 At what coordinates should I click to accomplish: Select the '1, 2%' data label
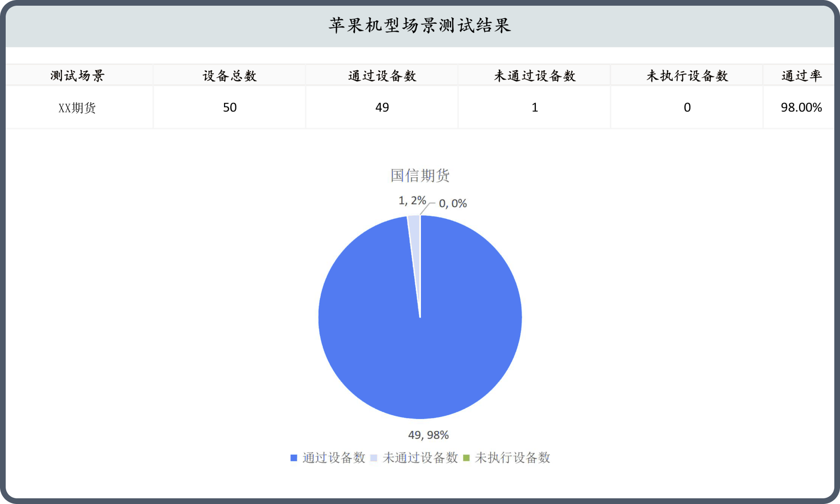pyautogui.click(x=412, y=201)
